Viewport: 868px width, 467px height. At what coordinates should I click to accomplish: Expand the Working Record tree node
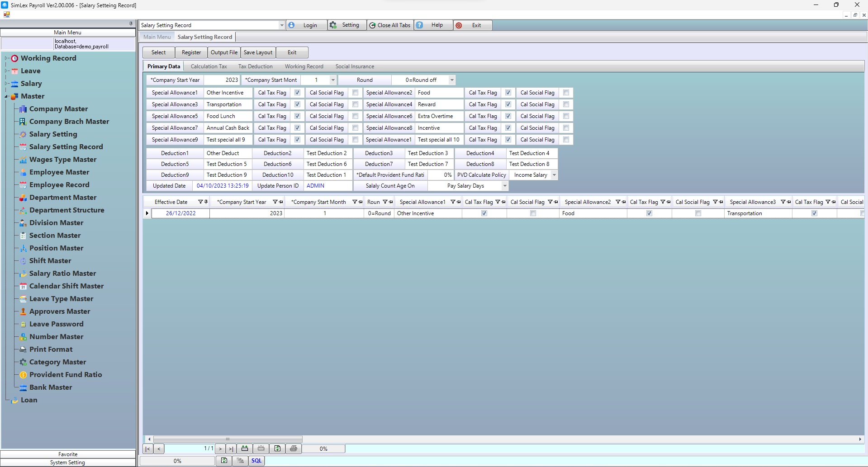6,58
